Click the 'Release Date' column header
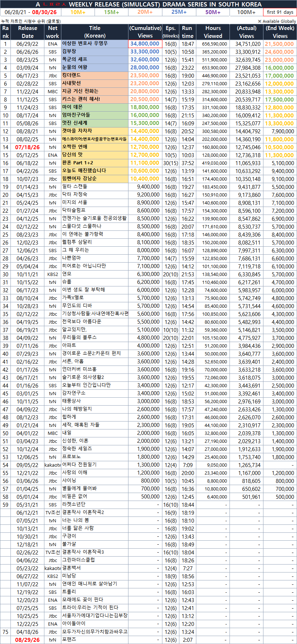The image size is (297, 644). (27, 32)
